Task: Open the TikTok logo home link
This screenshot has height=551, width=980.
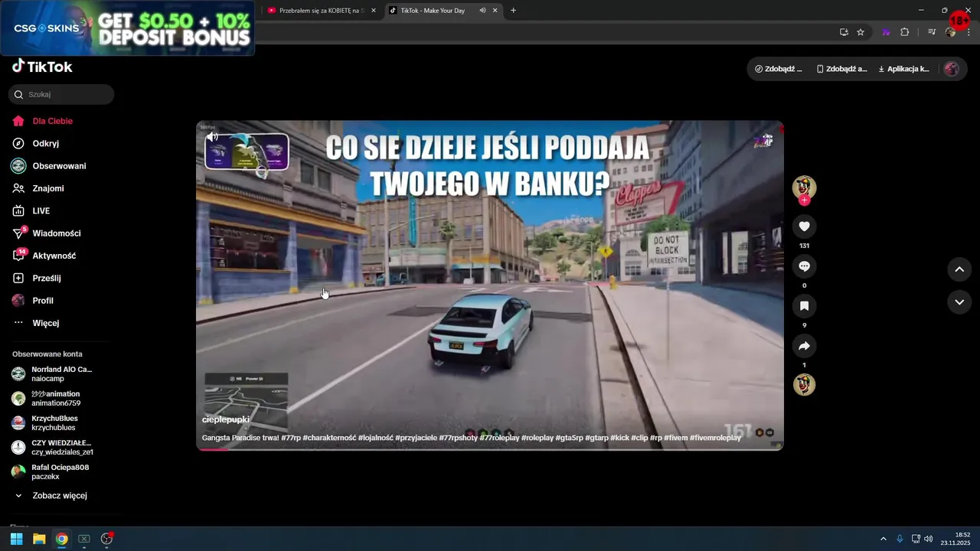Action: [x=42, y=67]
